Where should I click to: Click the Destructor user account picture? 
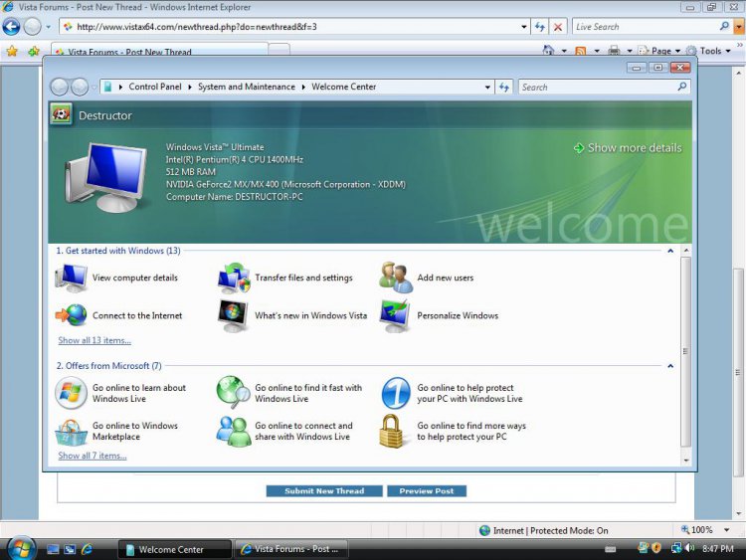[61, 114]
